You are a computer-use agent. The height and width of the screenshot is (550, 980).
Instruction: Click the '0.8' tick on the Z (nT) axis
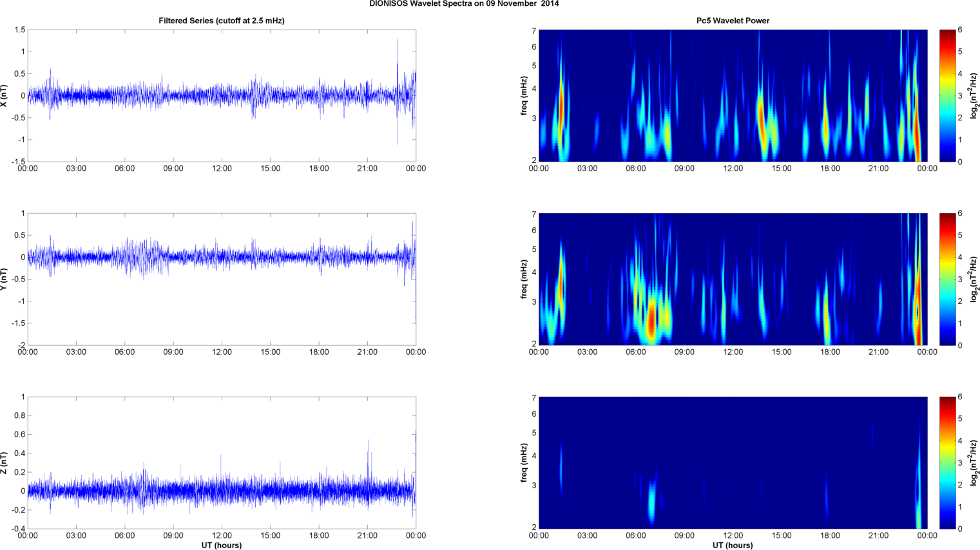point(19,415)
